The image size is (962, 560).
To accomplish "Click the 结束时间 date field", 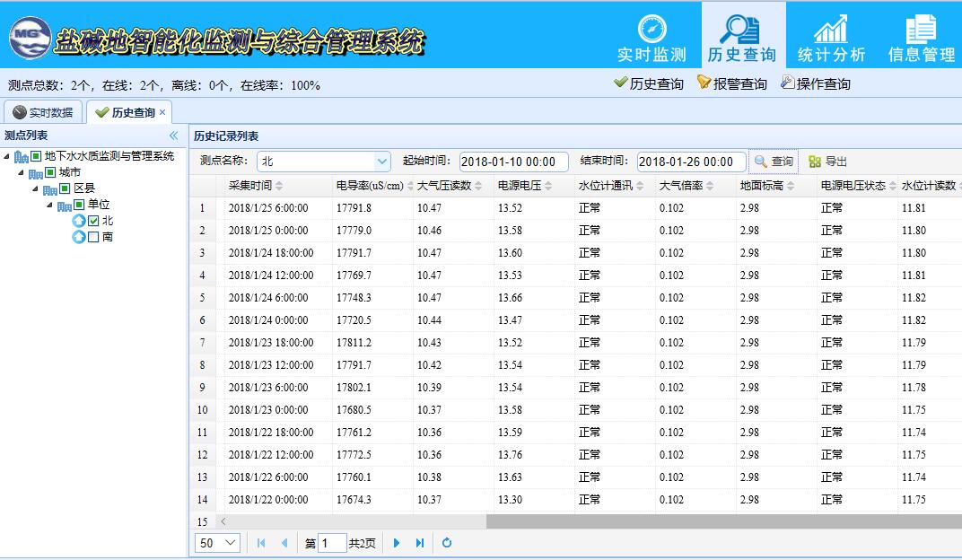I will [691, 162].
